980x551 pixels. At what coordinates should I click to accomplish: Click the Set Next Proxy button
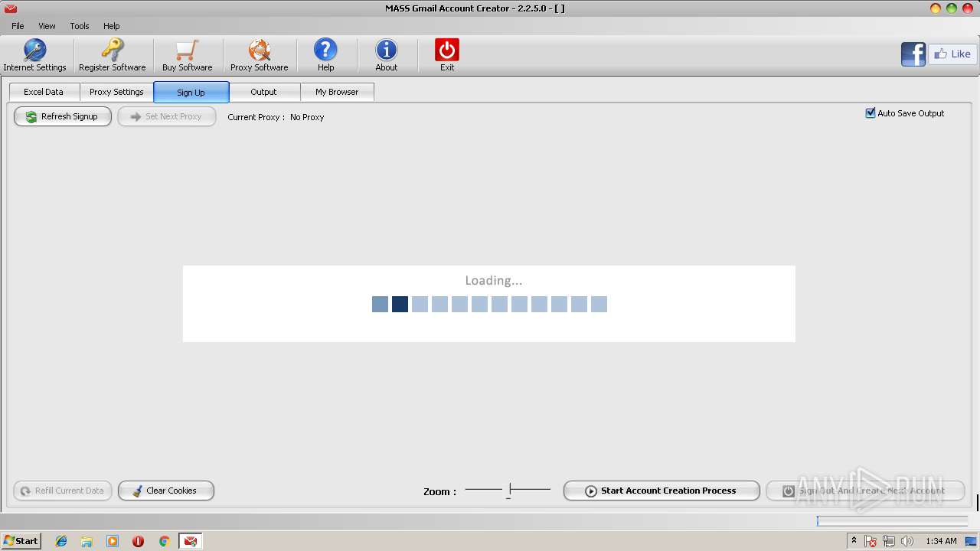(x=167, y=116)
